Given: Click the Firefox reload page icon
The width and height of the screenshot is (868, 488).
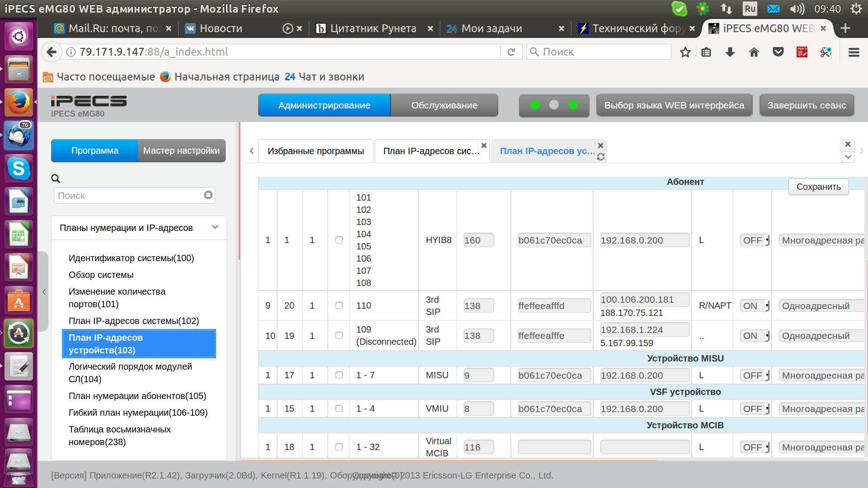Looking at the screenshot, I should tap(511, 52).
